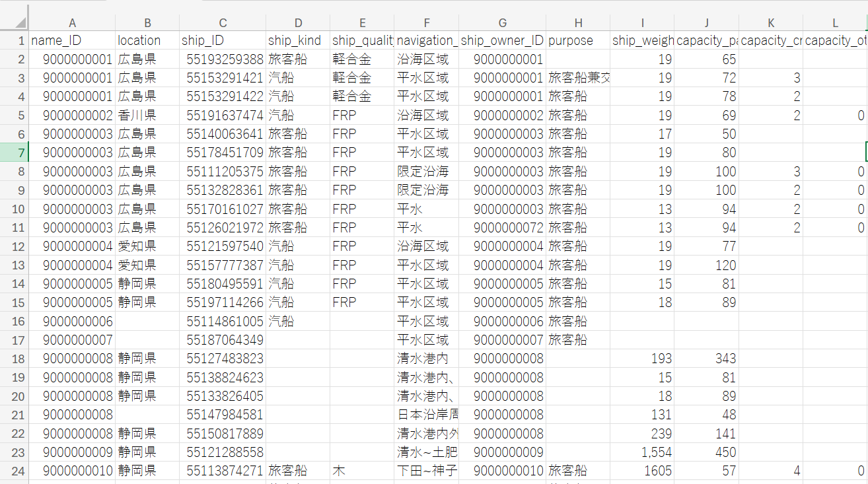Click cell 55127483823

pyautogui.click(x=223, y=359)
